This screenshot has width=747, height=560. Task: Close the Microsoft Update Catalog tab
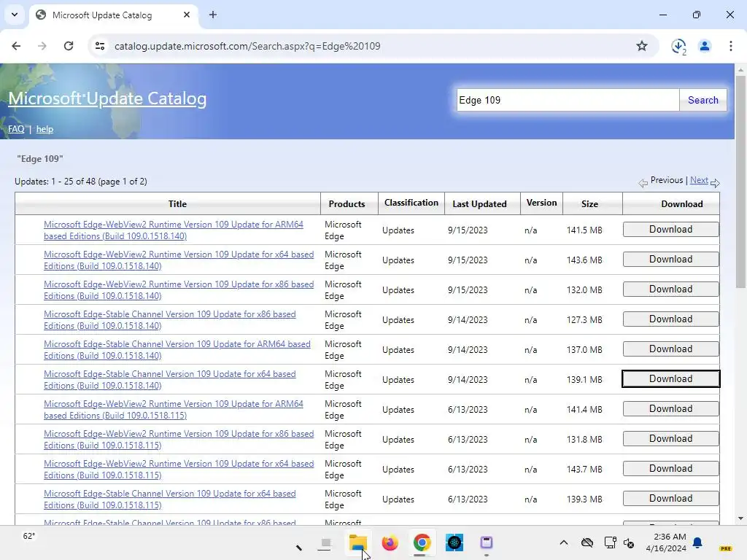coord(187,15)
